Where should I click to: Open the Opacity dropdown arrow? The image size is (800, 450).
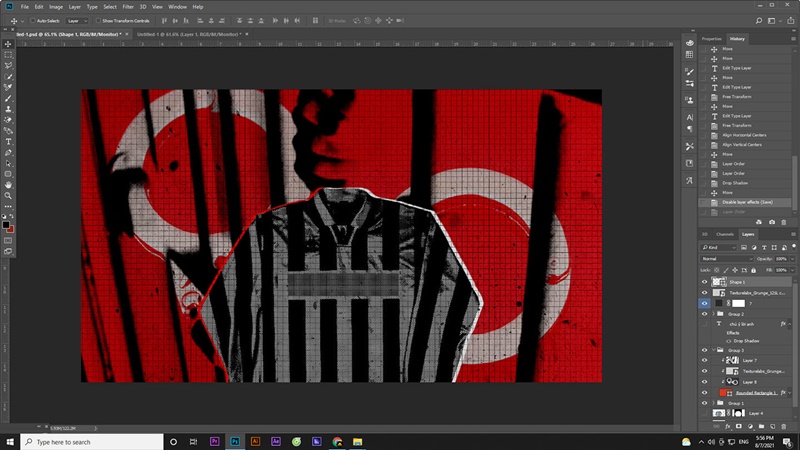792,259
